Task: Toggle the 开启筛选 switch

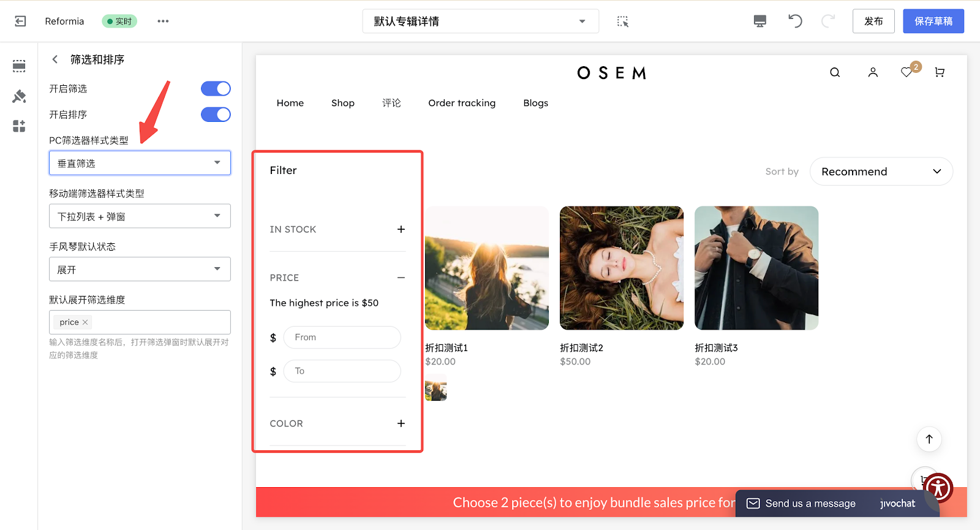Action: pos(216,89)
